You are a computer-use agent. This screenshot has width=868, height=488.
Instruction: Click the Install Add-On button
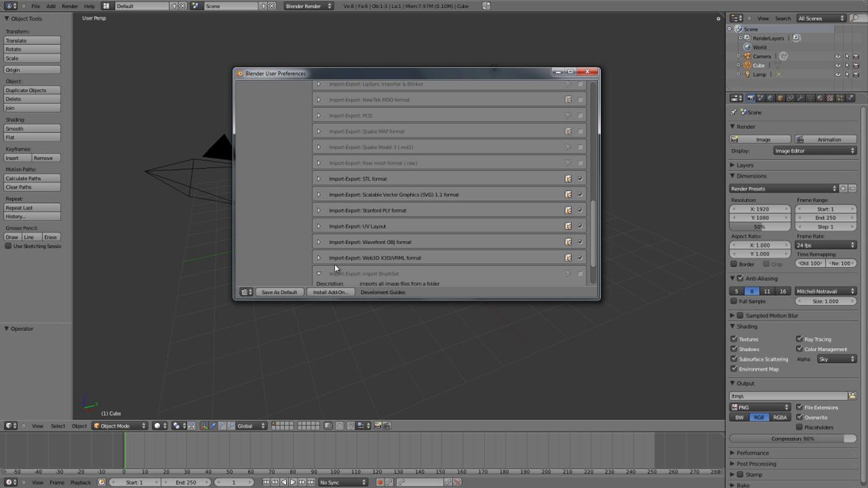[x=331, y=292]
